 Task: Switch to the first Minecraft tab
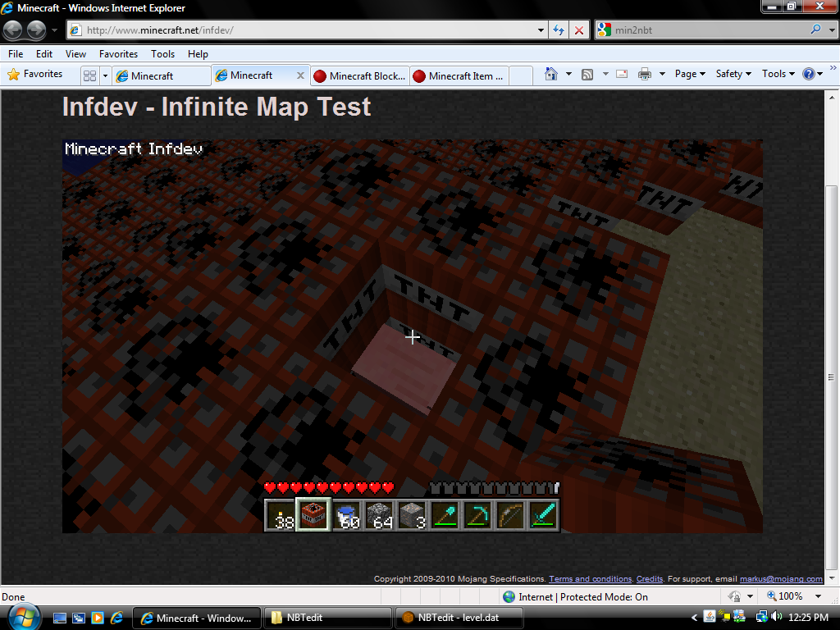click(162, 76)
